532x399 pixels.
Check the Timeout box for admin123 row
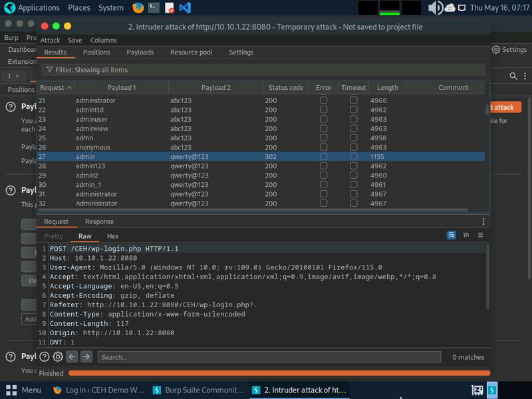tap(354, 166)
